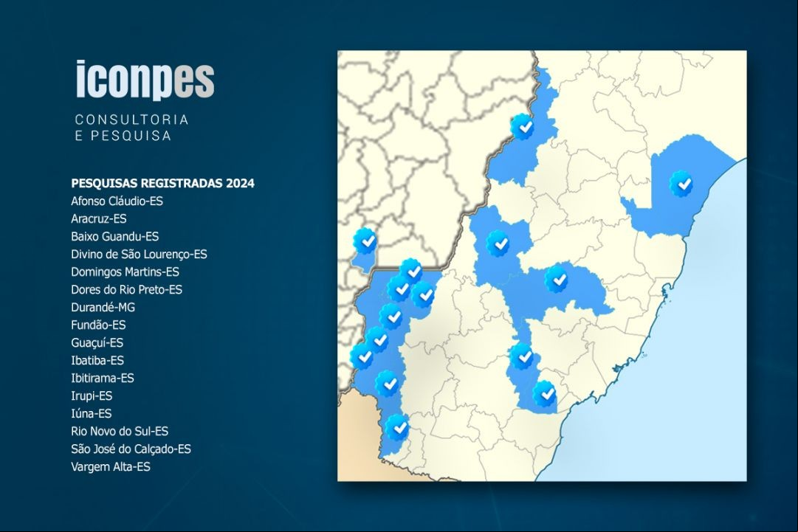
Task: Click 'Vargem Alta-ES' in the list
Action: coord(111,467)
